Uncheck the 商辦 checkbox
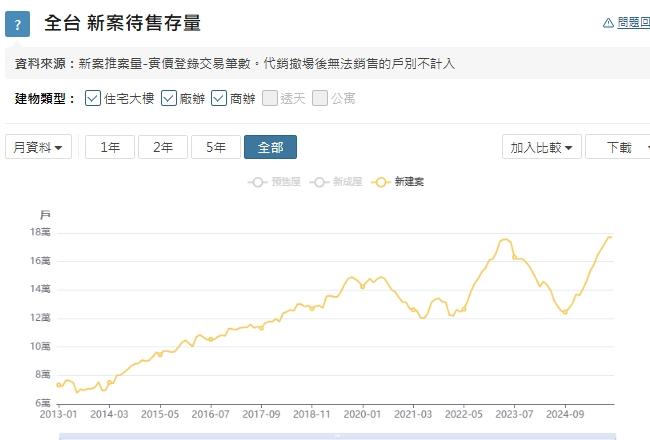Screen dimensions: 650x440 pyautogui.click(x=218, y=98)
